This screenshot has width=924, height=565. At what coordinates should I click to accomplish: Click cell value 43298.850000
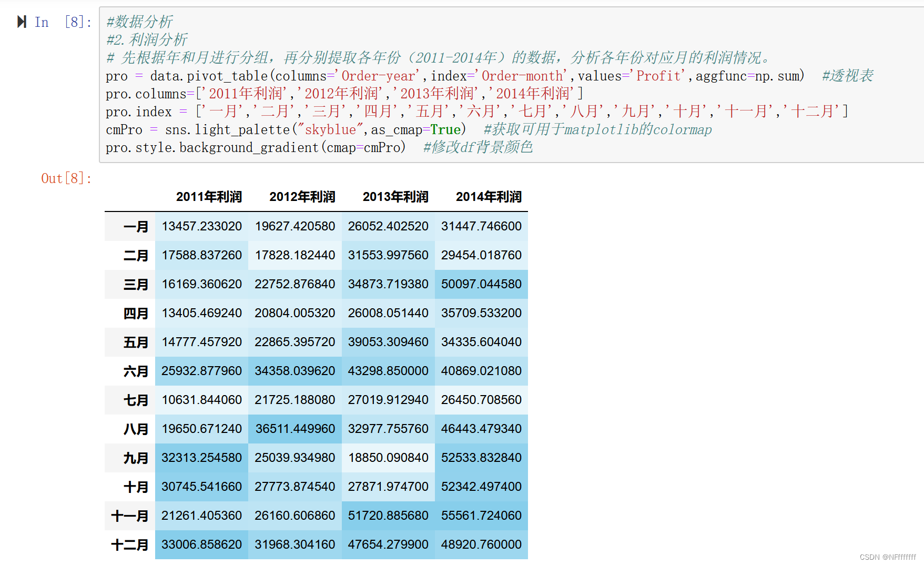[x=388, y=371]
